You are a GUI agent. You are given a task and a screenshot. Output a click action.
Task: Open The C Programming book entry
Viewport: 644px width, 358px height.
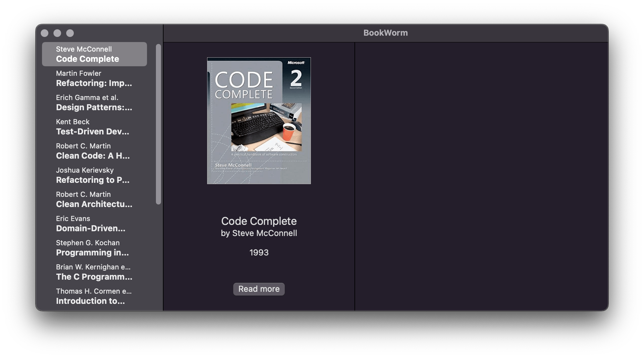click(94, 272)
